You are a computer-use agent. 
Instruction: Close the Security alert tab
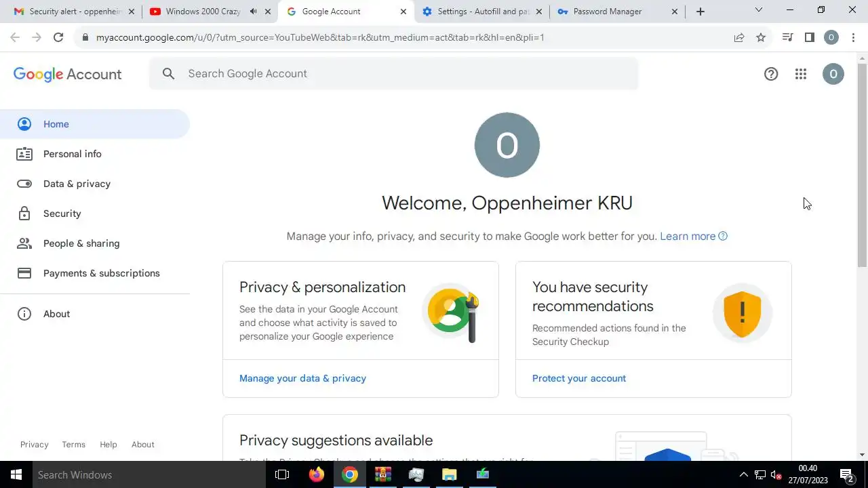click(x=132, y=12)
